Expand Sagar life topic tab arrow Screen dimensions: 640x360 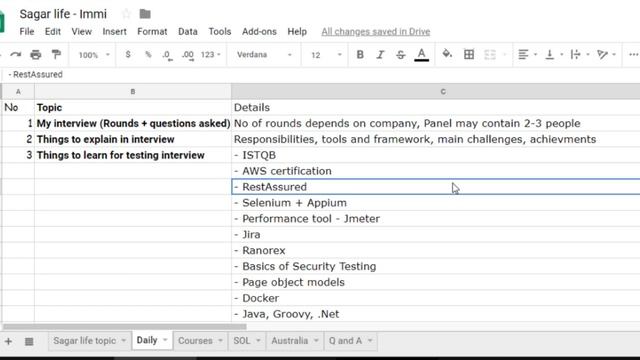[123, 340]
